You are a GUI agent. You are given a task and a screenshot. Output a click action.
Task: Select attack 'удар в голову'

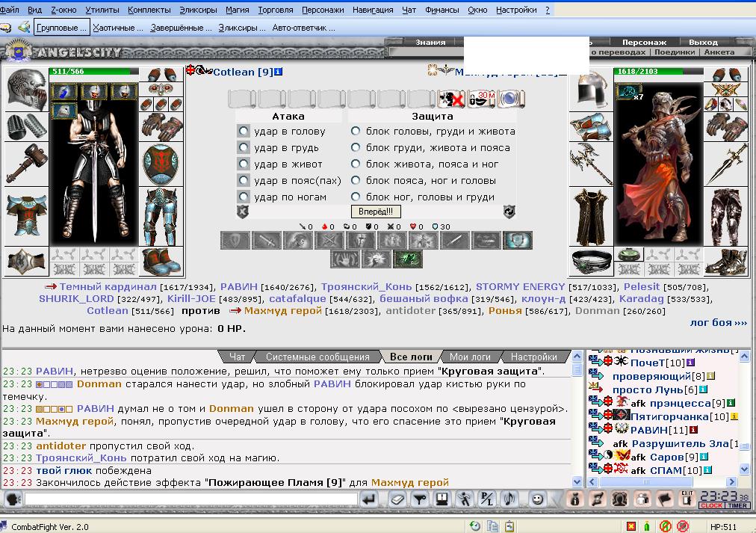[x=244, y=132]
